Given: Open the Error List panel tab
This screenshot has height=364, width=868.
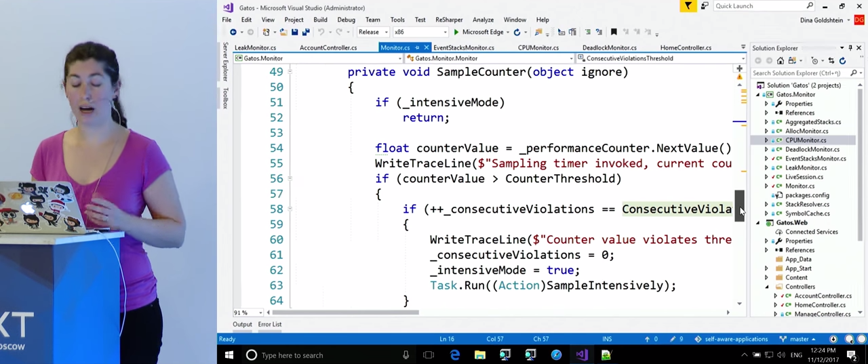Looking at the screenshot, I should coord(269,325).
